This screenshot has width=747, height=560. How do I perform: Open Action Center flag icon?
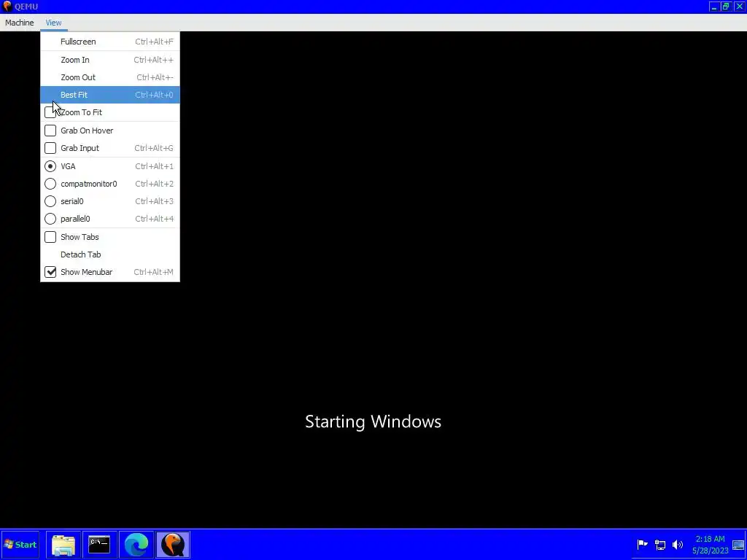(x=642, y=544)
